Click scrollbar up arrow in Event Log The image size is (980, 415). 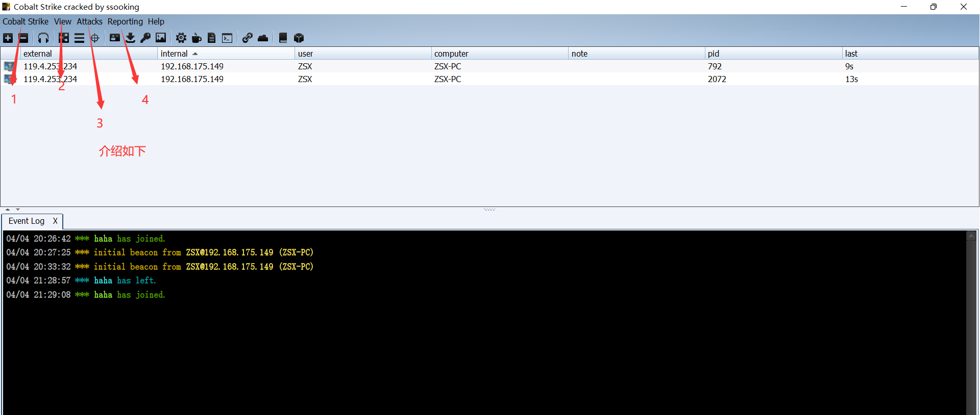tap(971, 236)
